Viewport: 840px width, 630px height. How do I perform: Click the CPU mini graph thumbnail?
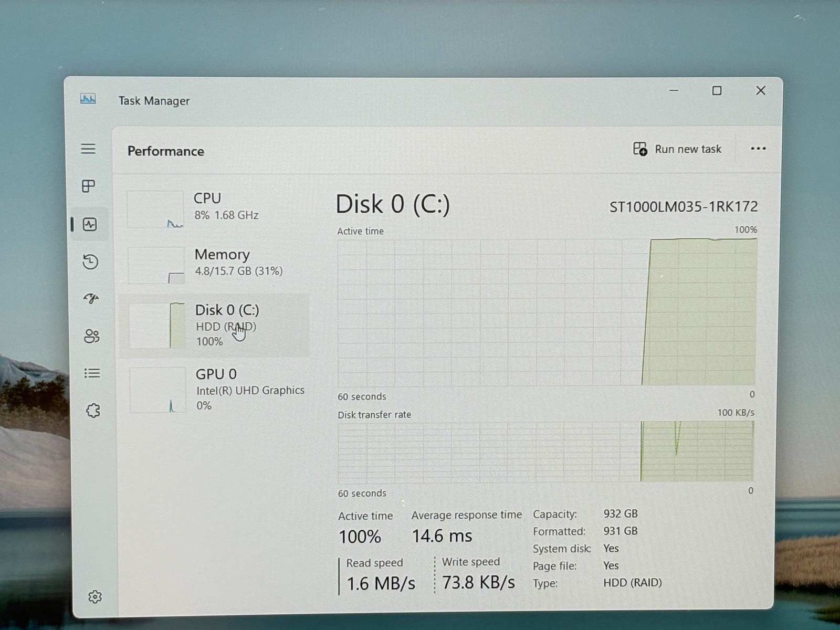click(155, 209)
